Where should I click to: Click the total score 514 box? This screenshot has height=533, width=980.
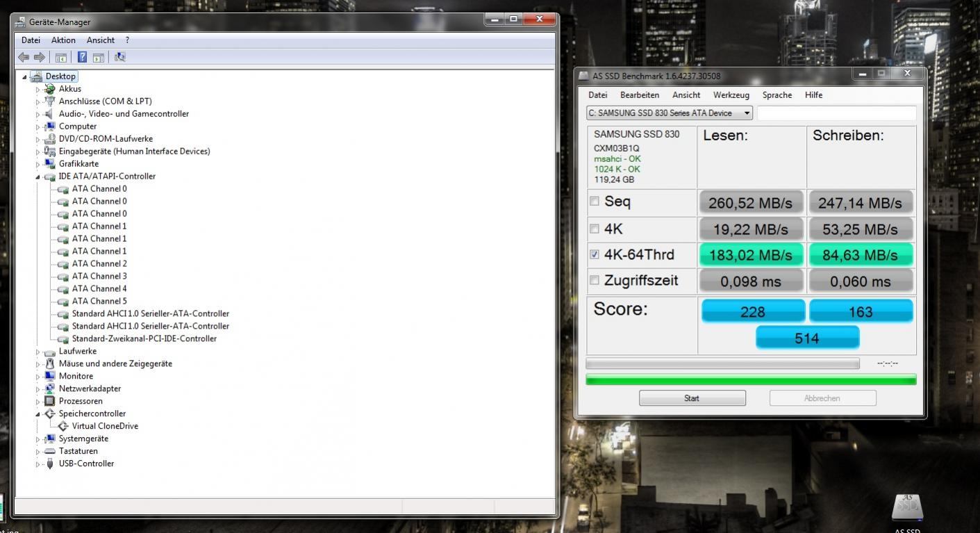tap(807, 338)
